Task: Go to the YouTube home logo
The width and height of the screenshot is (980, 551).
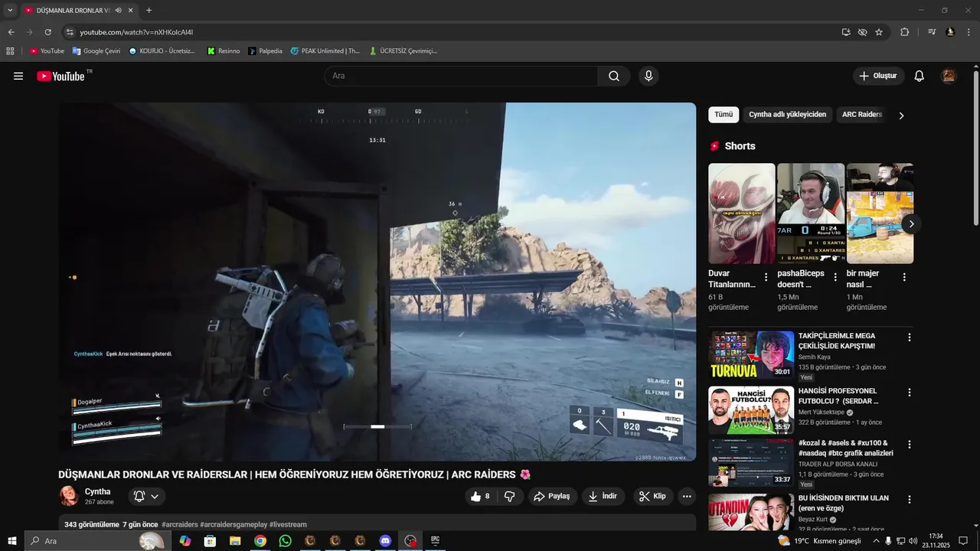Action: (x=61, y=76)
